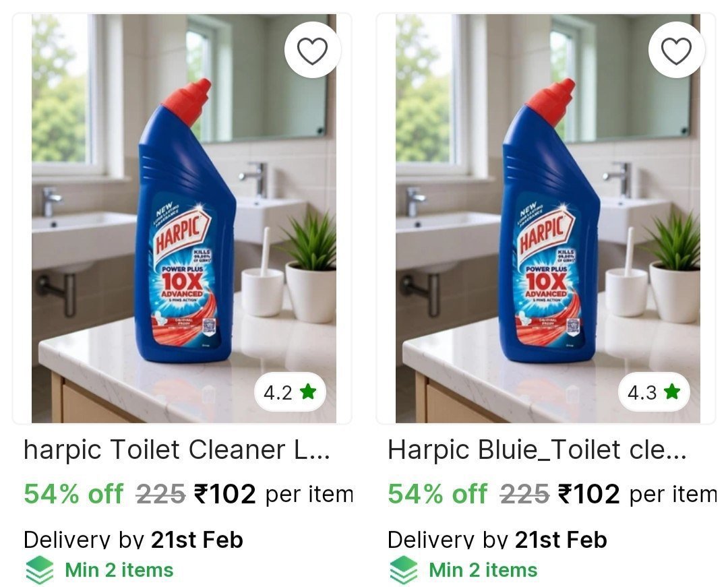This screenshot has height=587, width=728.
Task: Click the green star in the 4.3 badge
Action: [672, 392]
